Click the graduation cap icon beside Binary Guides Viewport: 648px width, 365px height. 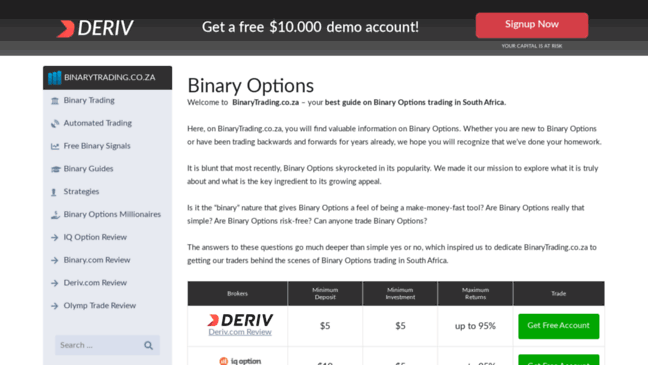(55, 169)
